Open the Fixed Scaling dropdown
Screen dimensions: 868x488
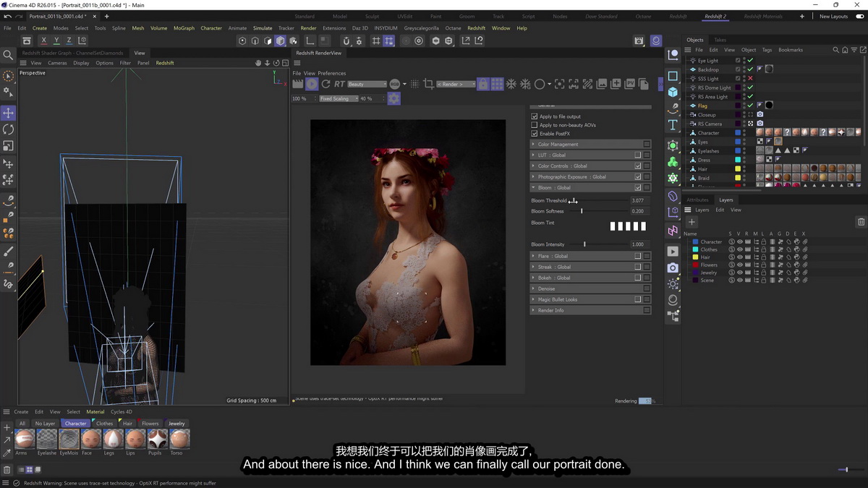[x=339, y=98]
